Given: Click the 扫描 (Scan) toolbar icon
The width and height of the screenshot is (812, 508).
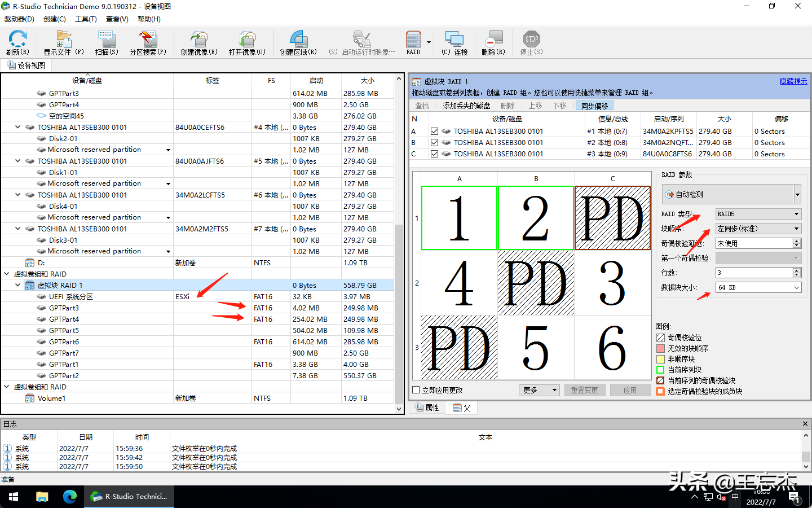Looking at the screenshot, I should (106, 42).
